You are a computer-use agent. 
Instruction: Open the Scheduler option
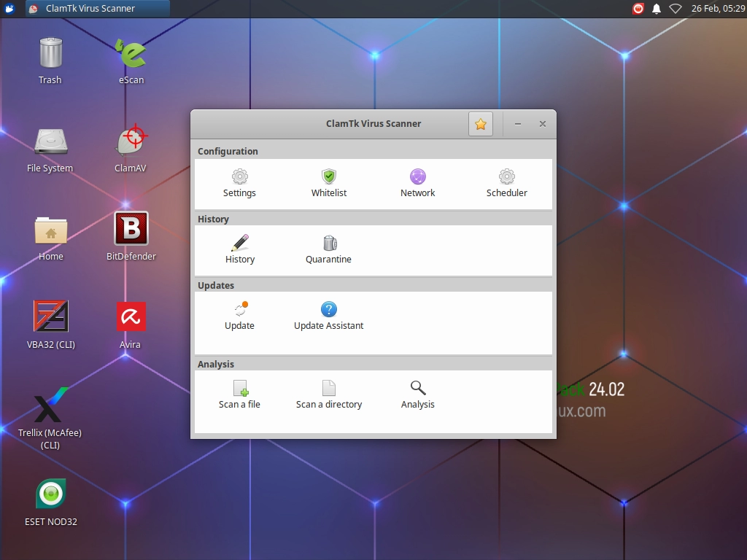coord(506,183)
